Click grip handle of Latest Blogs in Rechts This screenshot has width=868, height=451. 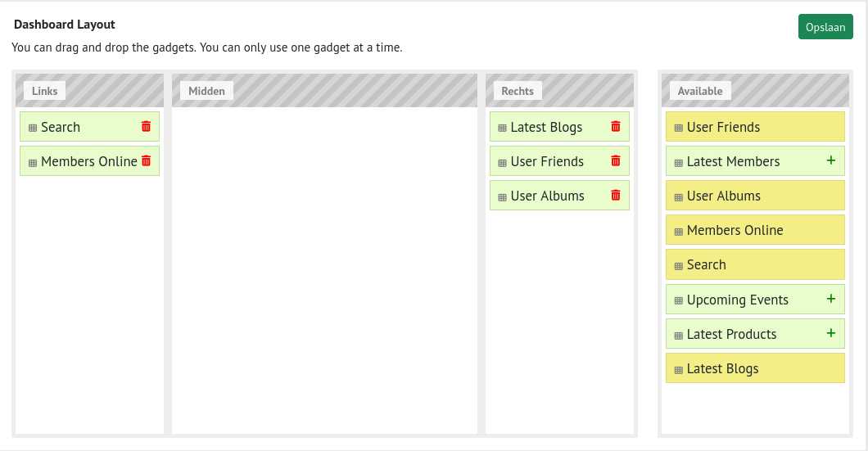pyautogui.click(x=502, y=128)
